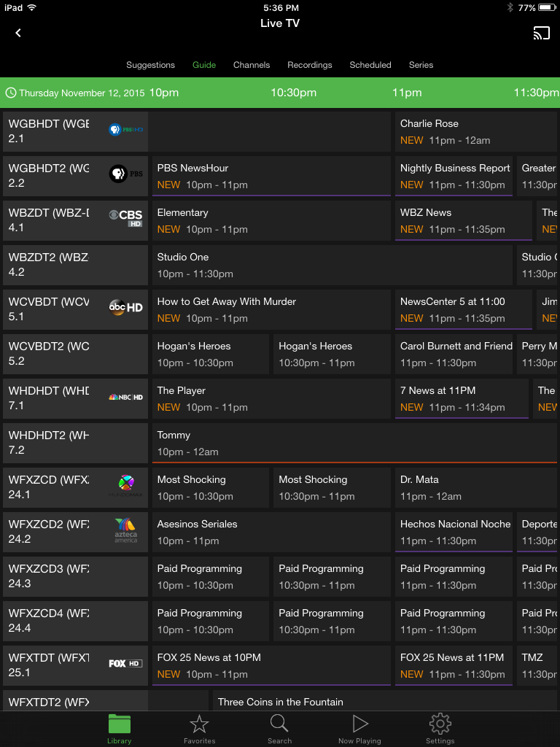
Task: Select channel WHDHDT2 7.2
Action: pos(75,443)
